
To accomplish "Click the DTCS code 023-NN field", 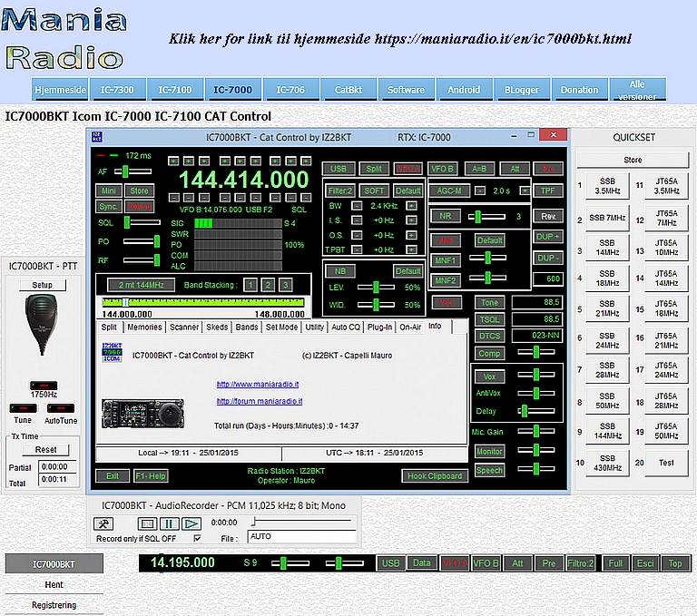I will [x=537, y=336].
